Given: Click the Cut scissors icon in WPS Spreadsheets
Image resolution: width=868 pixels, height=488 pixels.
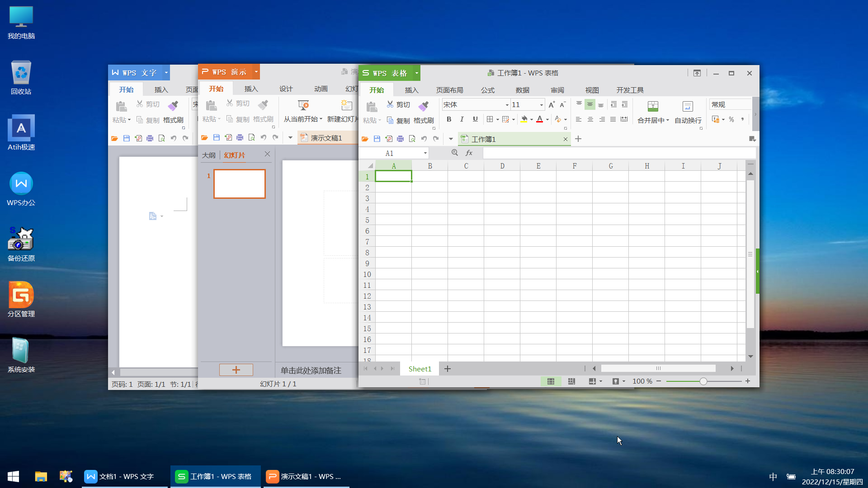Looking at the screenshot, I should [390, 104].
